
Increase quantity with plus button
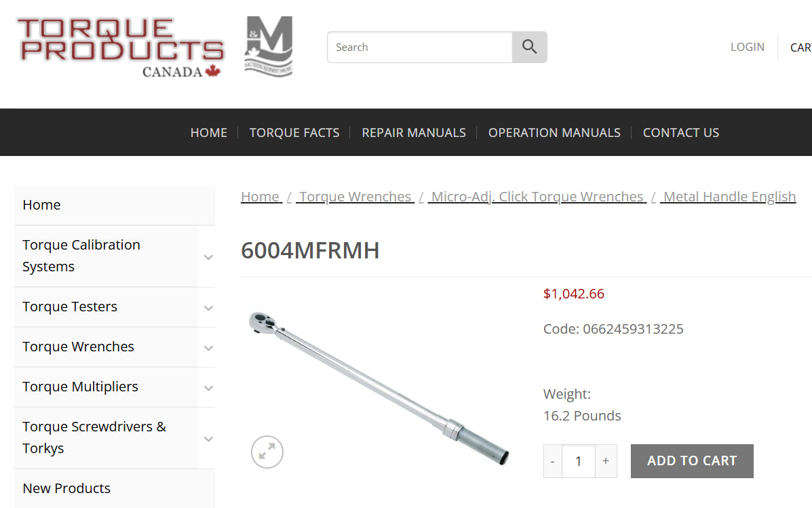[x=606, y=461]
